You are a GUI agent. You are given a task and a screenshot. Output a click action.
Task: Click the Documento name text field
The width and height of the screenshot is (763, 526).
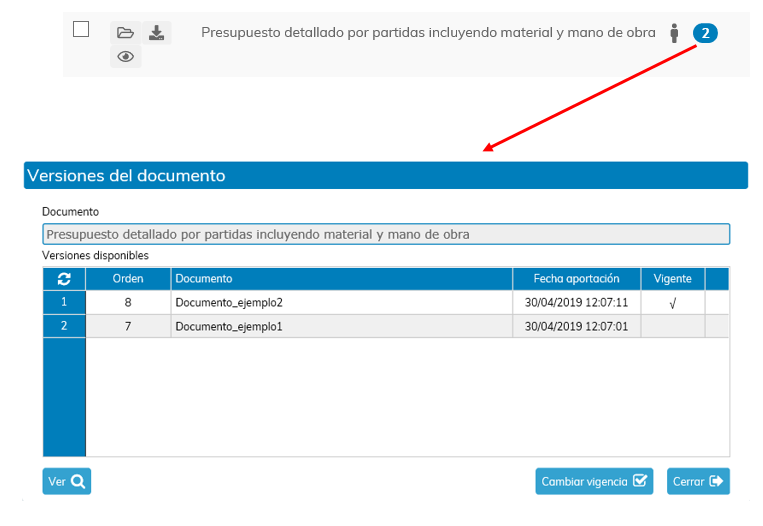[x=385, y=234]
